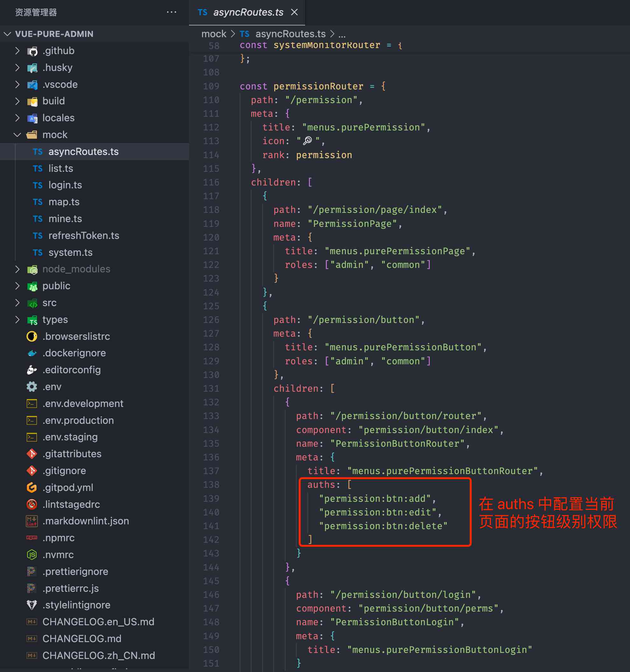
Task: Expand the .github folder
Action: coord(17,51)
